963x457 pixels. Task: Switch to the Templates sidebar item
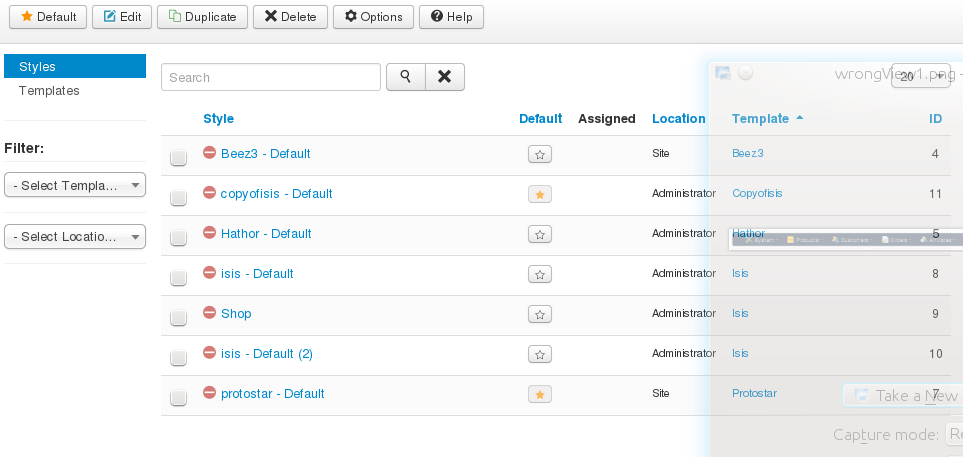(49, 91)
